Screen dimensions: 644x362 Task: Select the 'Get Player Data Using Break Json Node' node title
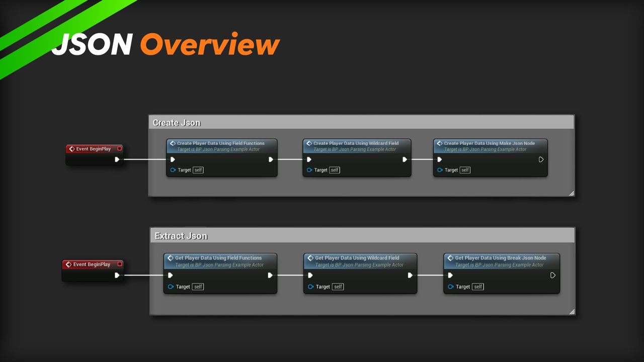coord(501,258)
